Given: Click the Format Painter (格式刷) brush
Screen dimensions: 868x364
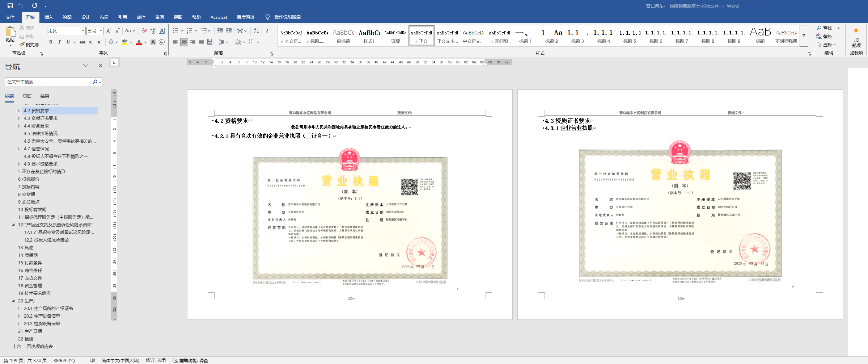Looking at the screenshot, I should tap(29, 45).
